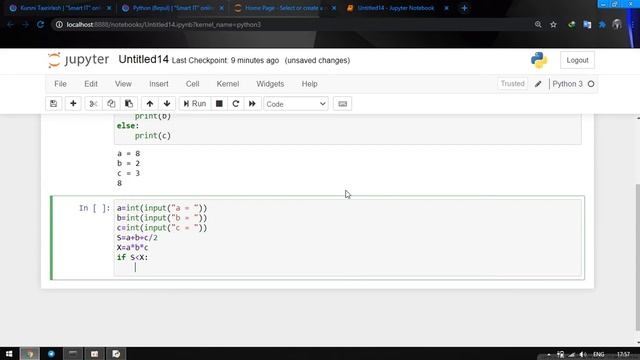This screenshot has width=640, height=360.
Task: Open the View menu
Action: (x=123, y=84)
